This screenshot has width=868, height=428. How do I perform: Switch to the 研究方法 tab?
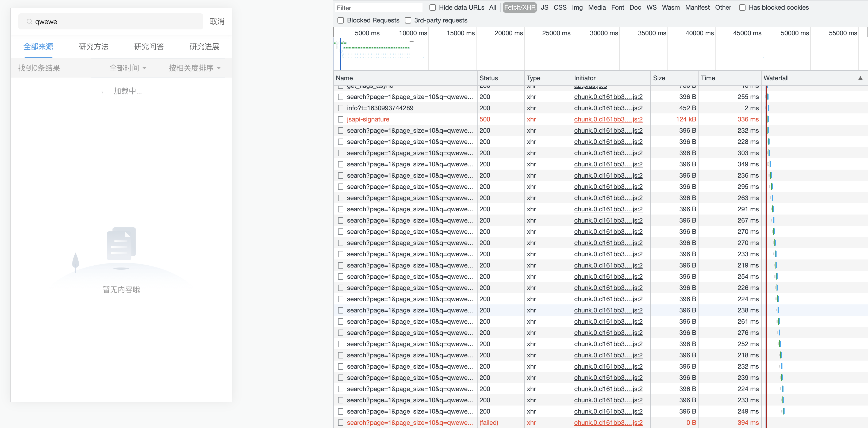pyautogui.click(x=94, y=47)
